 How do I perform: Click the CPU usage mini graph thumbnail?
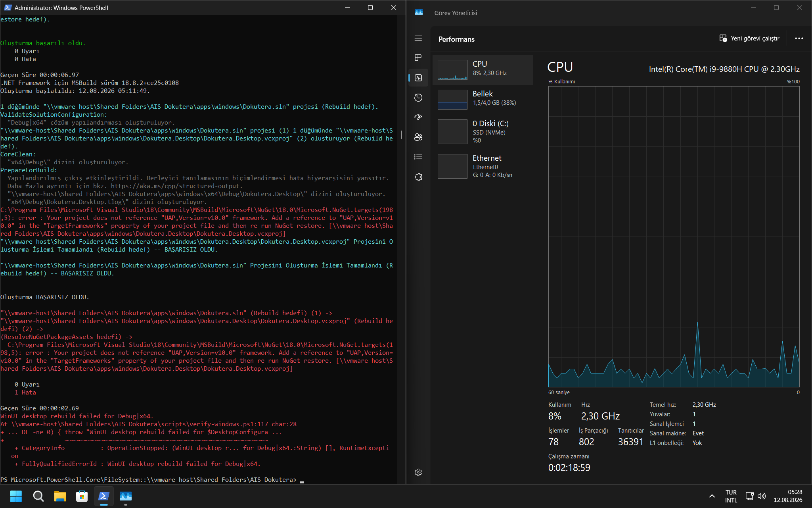(x=452, y=70)
